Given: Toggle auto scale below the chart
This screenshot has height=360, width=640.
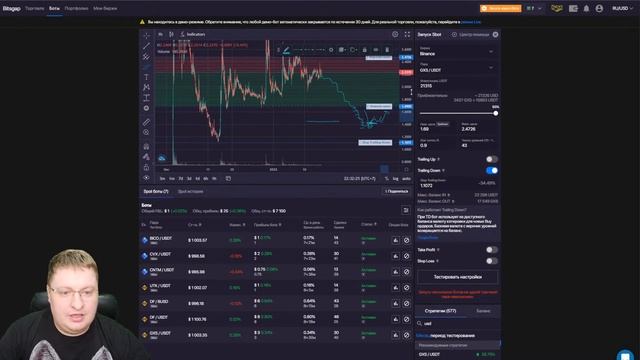Looking at the screenshot, I should point(407,178).
